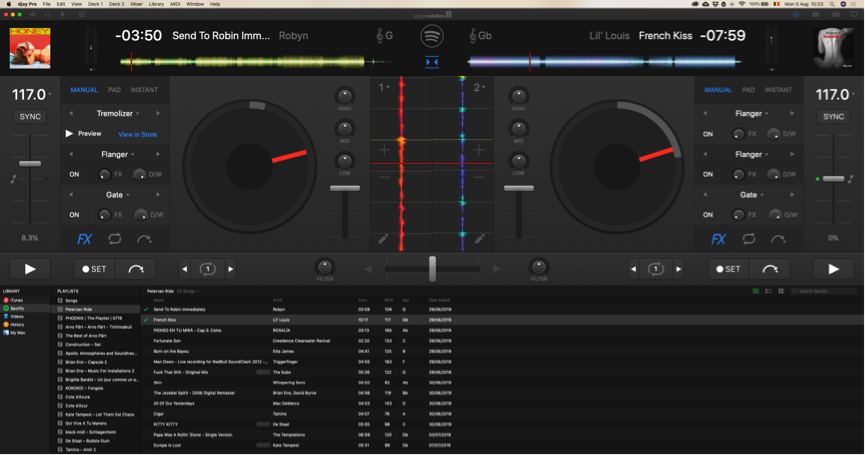Zoom in deck 2 waveform with plus icon
865x455 pixels.
[479, 150]
